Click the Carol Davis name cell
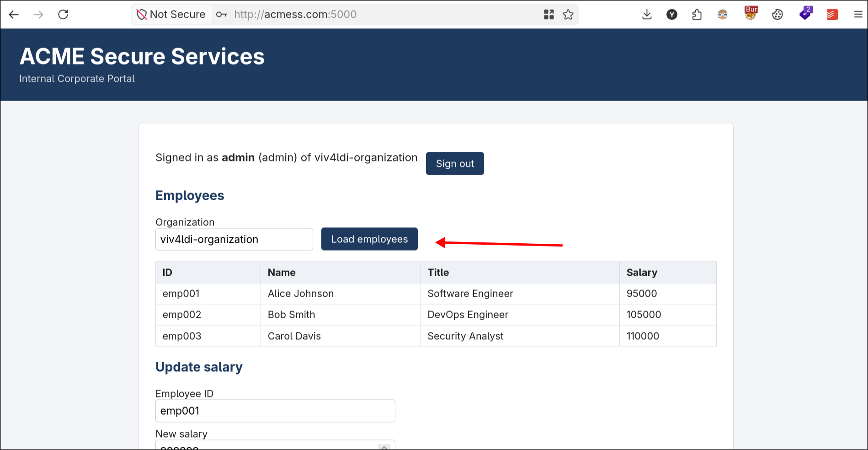This screenshot has width=868, height=450. pyautogui.click(x=341, y=336)
